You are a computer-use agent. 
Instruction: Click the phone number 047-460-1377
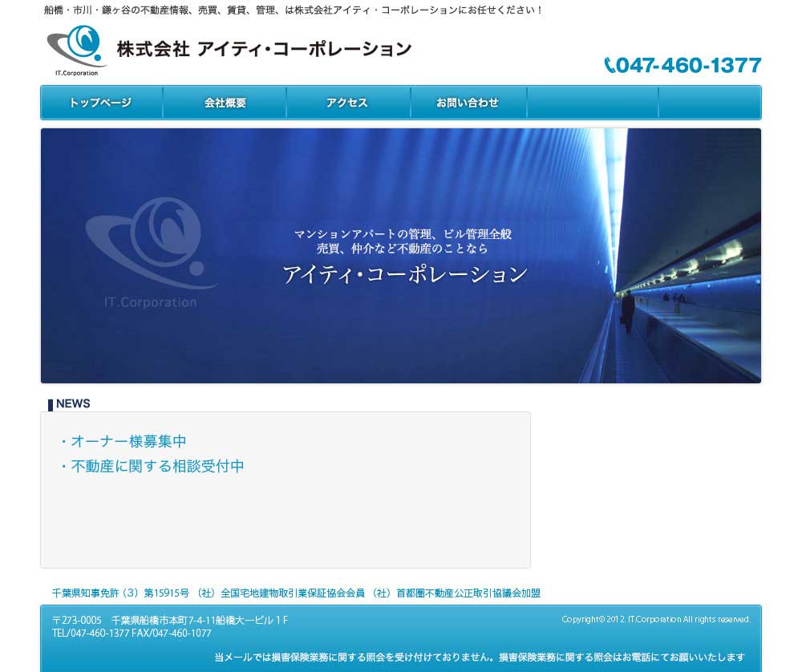[x=688, y=66]
